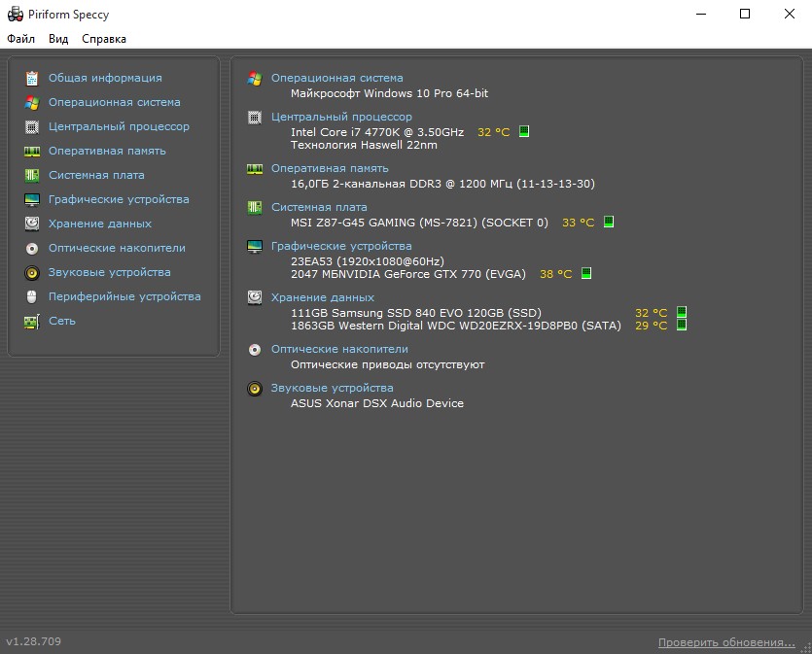
Task: Click the motherboard icon next to Системная плата in sidebar
Action: (32, 175)
